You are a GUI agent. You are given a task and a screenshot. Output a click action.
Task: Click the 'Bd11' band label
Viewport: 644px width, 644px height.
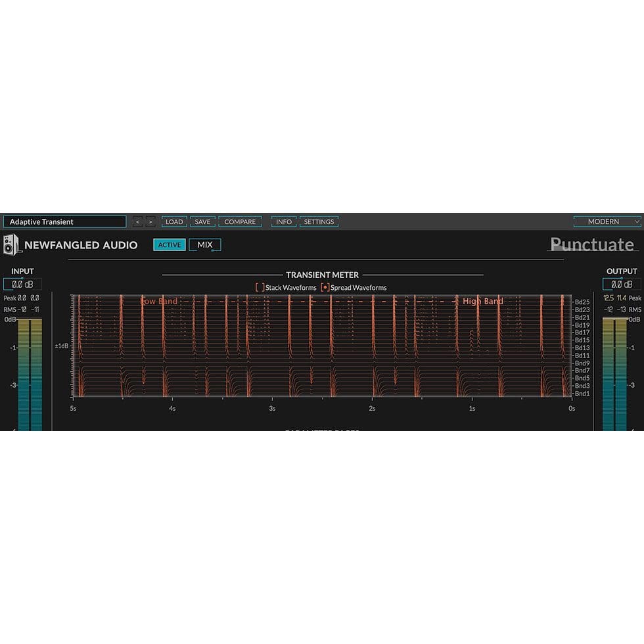pos(582,356)
